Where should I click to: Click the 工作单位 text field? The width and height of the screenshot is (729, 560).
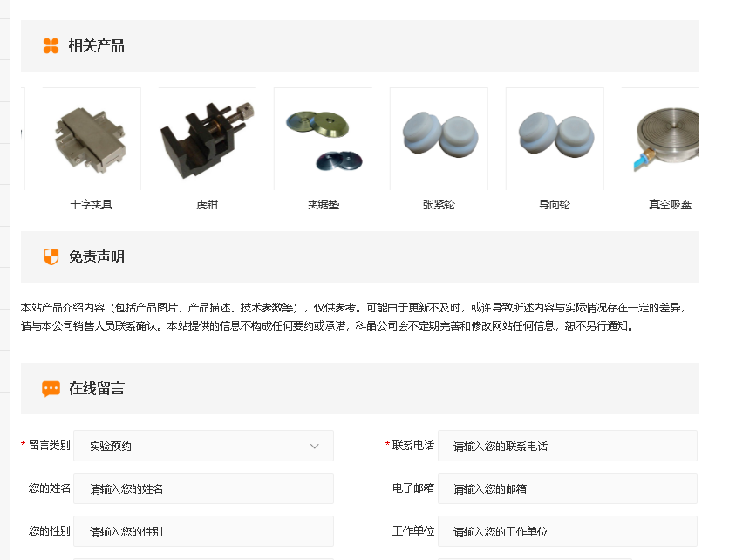(x=567, y=531)
